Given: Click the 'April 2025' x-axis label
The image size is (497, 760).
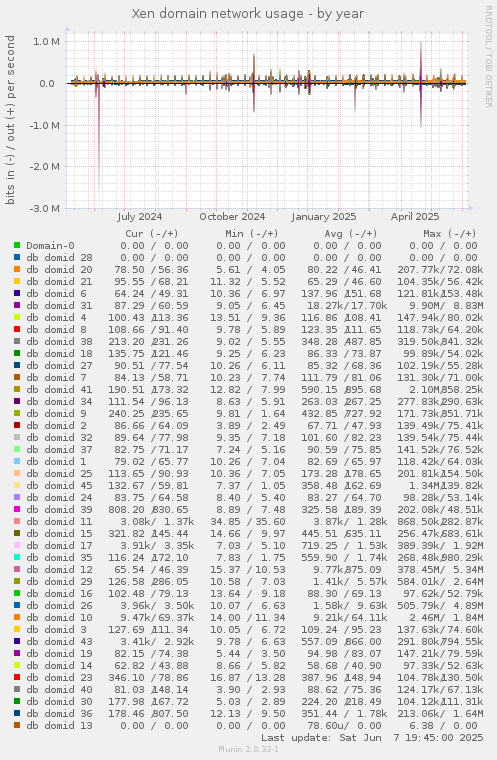Looking at the screenshot, I should click(415, 217).
